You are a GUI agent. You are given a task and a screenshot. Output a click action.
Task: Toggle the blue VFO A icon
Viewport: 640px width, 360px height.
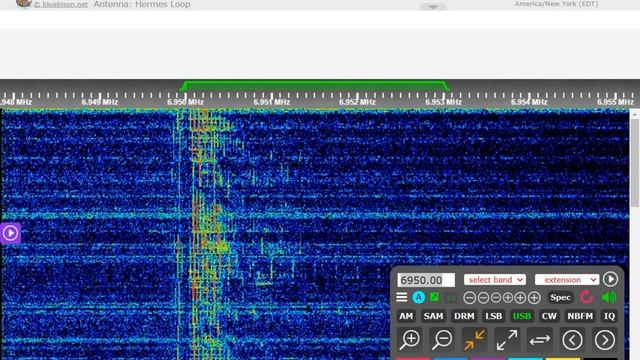coord(418,298)
